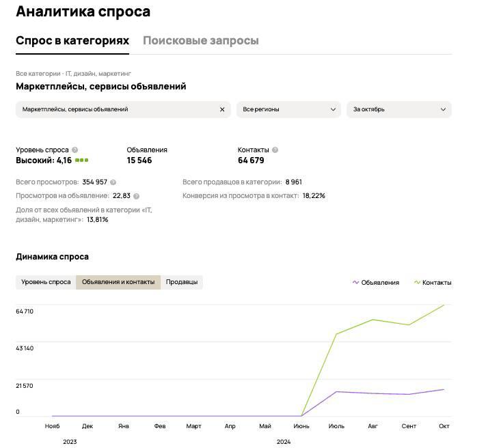Image resolution: width=488 pixels, height=448 pixels.
Task: Click info icon beside Просмотров на объявление
Action: click(137, 196)
